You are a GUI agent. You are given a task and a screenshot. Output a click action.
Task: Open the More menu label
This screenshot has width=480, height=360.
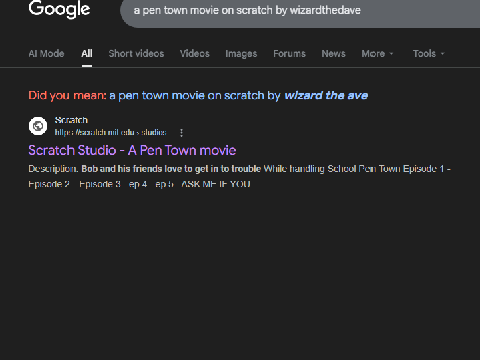coord(373,54)
